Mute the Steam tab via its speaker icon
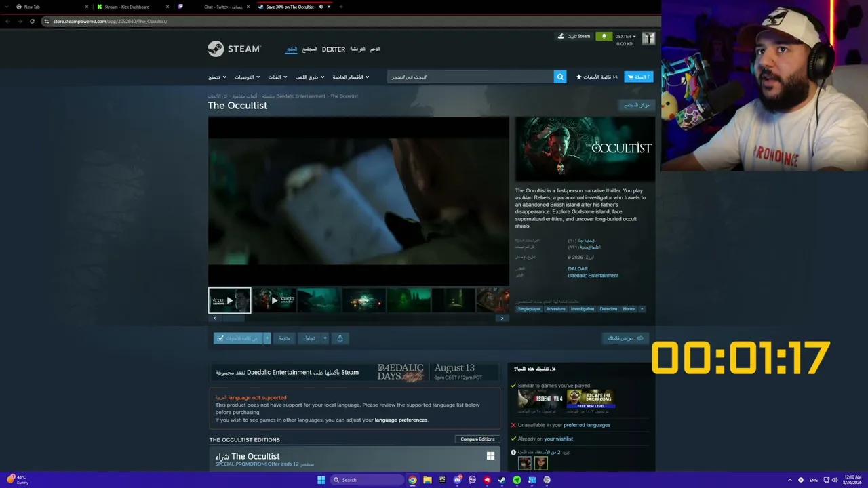Viewport: 868px width, 488px height. (x=321, y=7)
